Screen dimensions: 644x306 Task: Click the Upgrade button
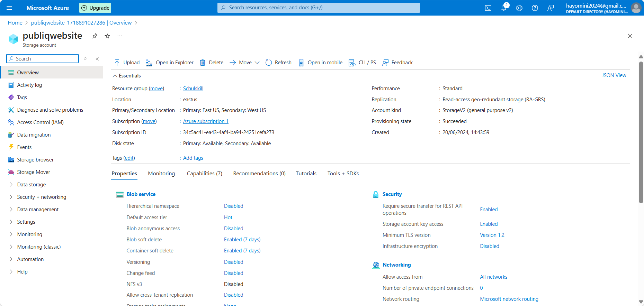pyautogui.click(x=95, y=8)
